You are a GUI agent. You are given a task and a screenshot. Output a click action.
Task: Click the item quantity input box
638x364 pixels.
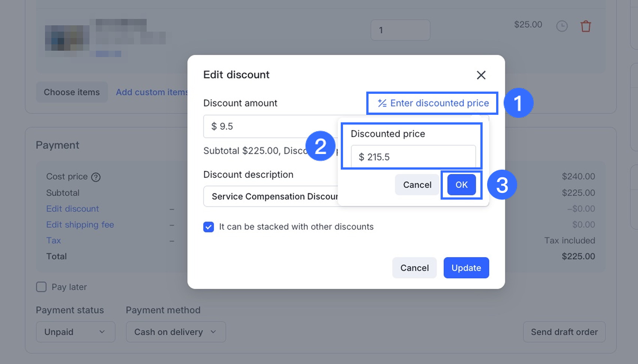pos(400,30)
